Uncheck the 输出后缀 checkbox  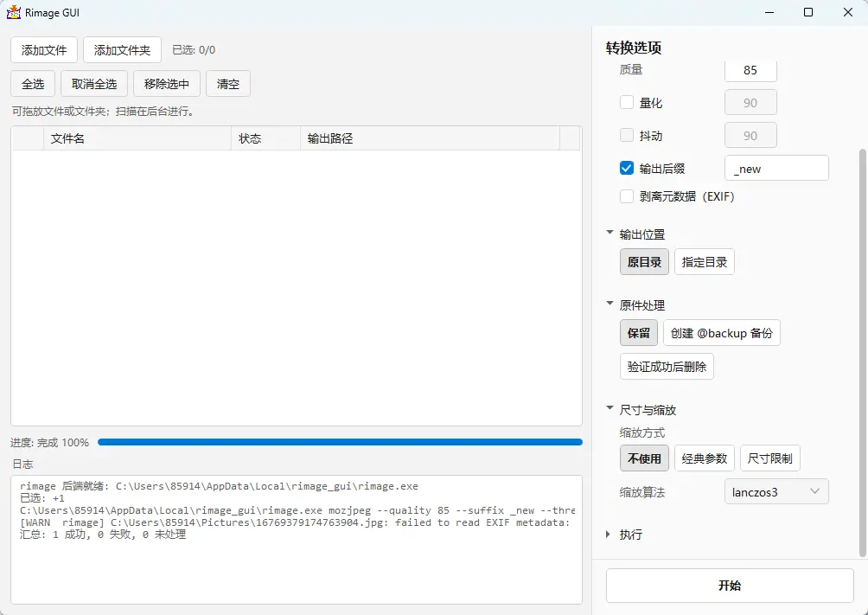(627, 168)
